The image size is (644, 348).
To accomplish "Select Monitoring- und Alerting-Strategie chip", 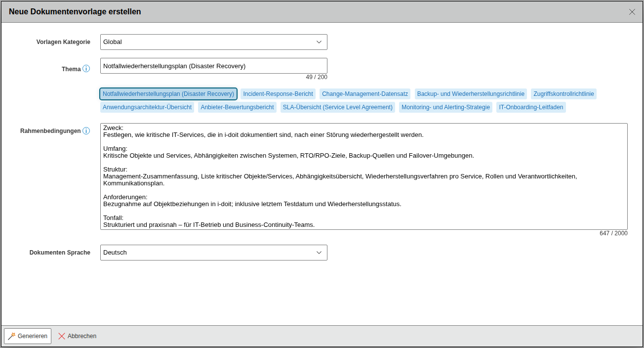I will (446, 107).
